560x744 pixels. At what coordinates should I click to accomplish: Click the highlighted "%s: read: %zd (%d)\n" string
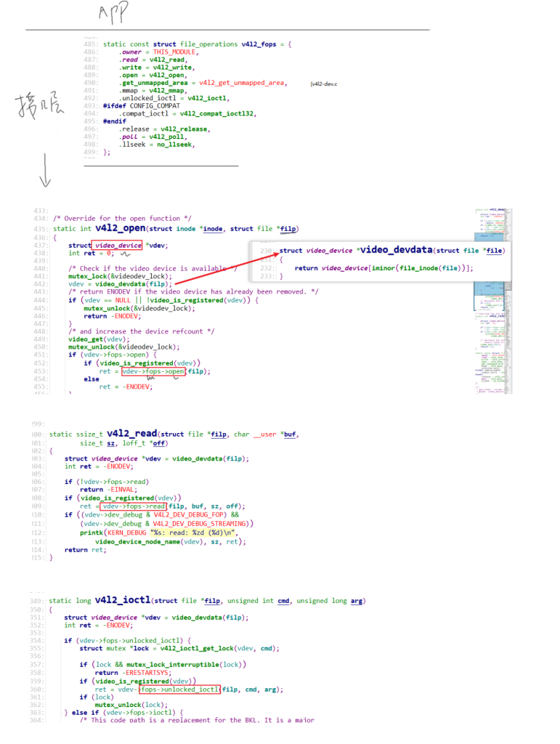(192, 533)
